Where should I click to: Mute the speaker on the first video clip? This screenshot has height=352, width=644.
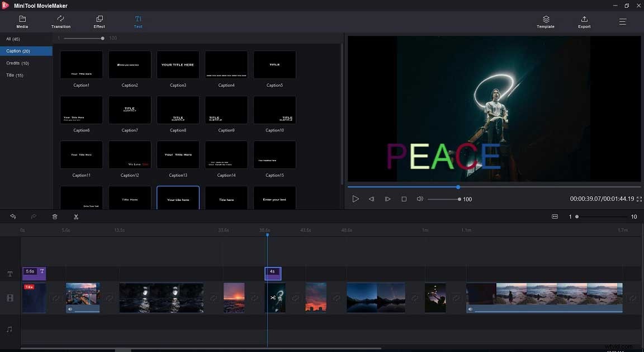tap(69, 309)
